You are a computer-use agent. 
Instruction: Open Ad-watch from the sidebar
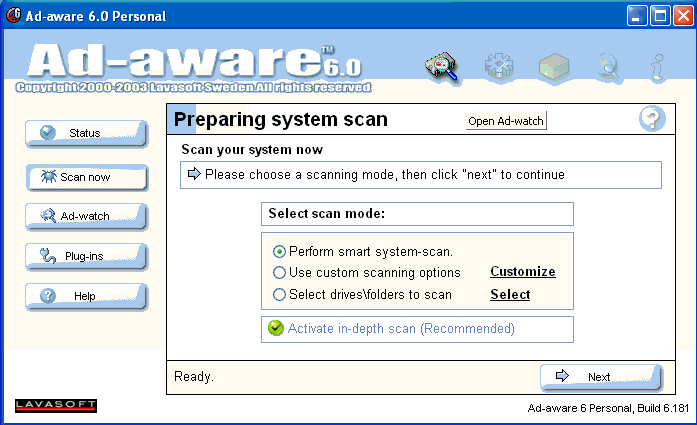point(85,216)
